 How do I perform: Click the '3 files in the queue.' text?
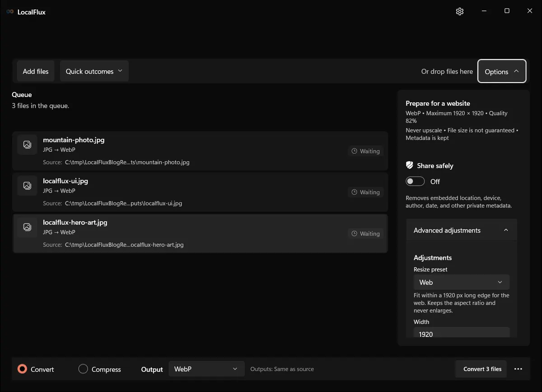40,106
